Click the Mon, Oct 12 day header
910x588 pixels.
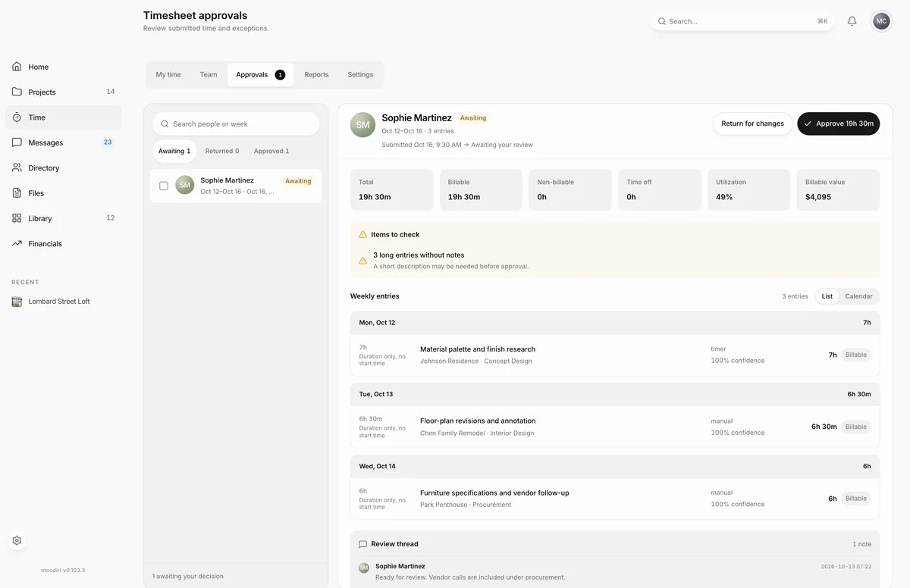tap(615, 323)
